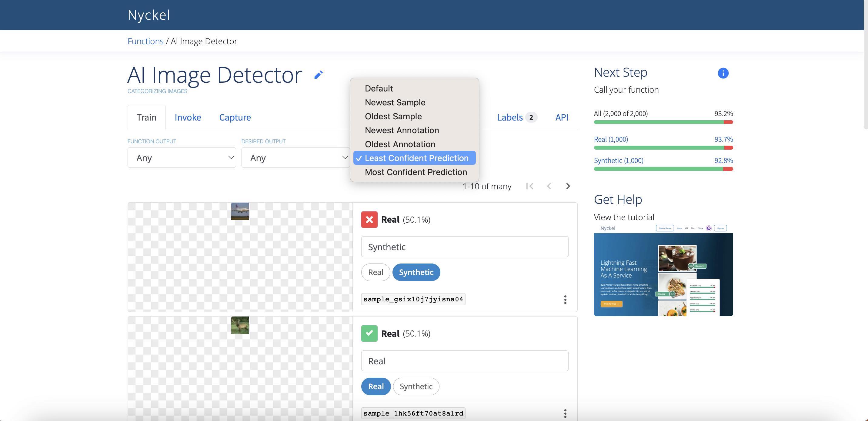Click the Synthetic label input field
The image size is (868, 421).
coord(465,247)
